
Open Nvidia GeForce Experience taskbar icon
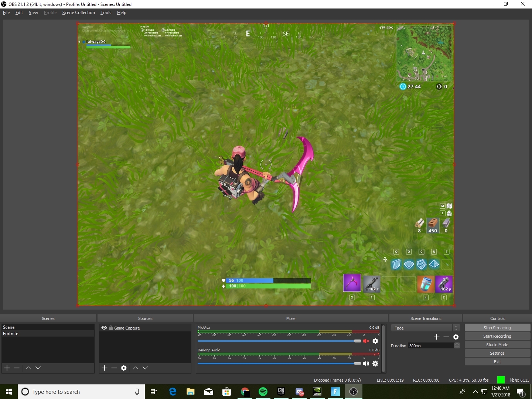click(x=317, y=392)
